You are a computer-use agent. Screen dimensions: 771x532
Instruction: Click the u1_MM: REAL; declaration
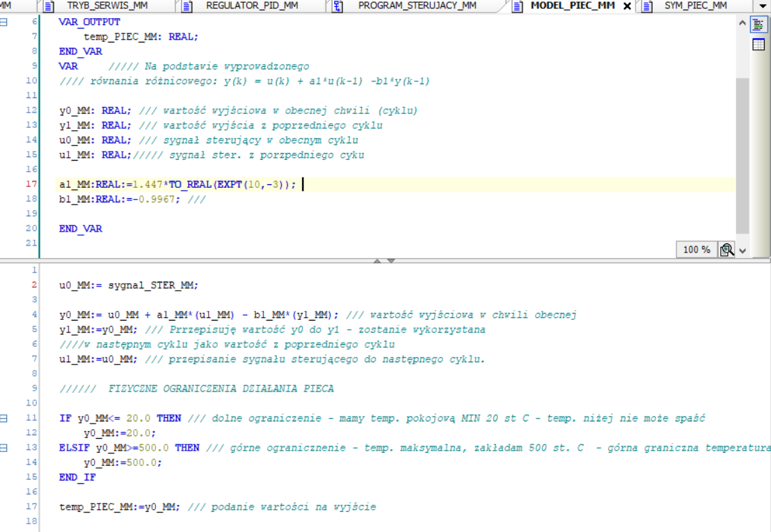[x=95, y=155]
